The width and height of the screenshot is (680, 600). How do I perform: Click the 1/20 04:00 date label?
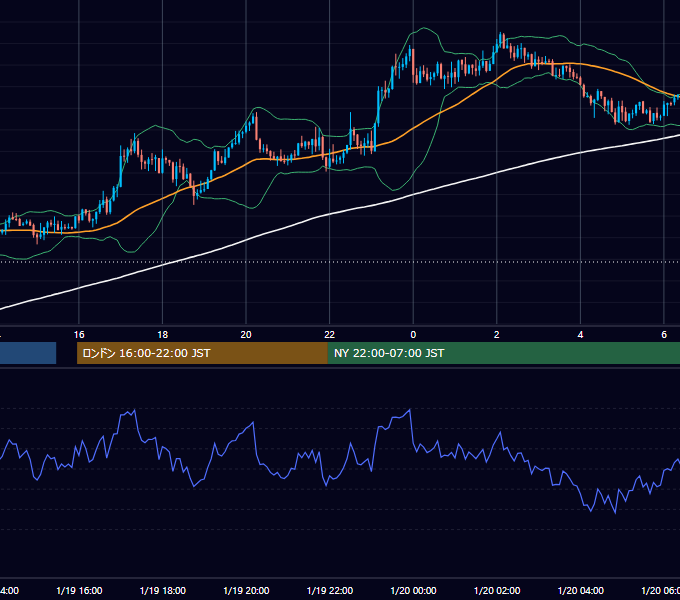pos(581,591)
